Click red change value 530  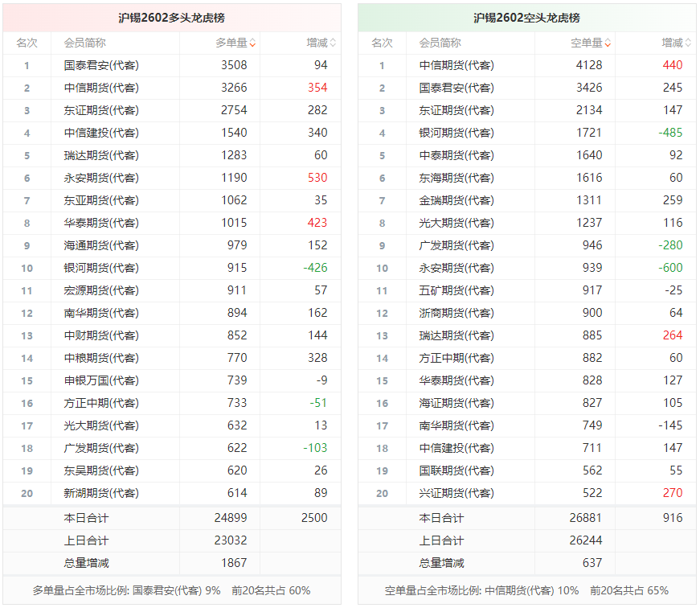pos(317,178)
